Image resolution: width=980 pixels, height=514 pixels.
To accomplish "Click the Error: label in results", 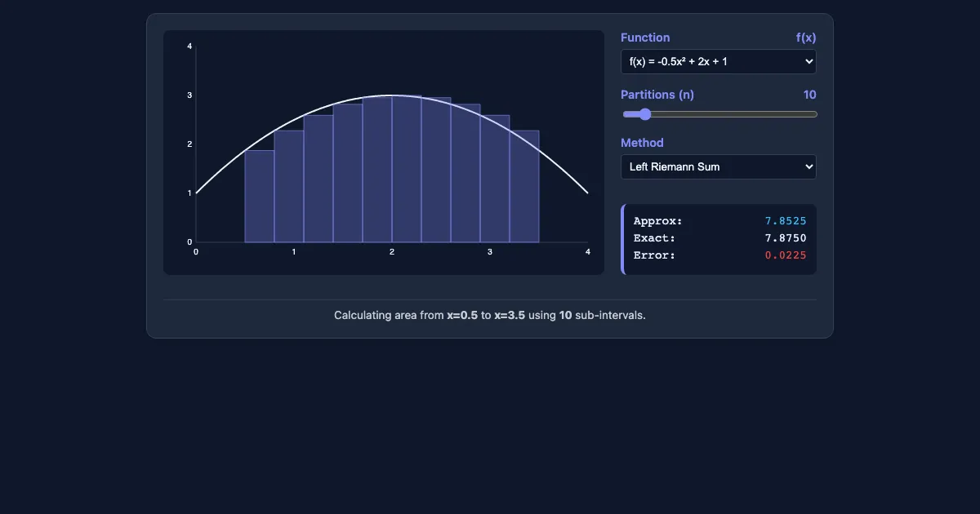I will tap(654, 255).
